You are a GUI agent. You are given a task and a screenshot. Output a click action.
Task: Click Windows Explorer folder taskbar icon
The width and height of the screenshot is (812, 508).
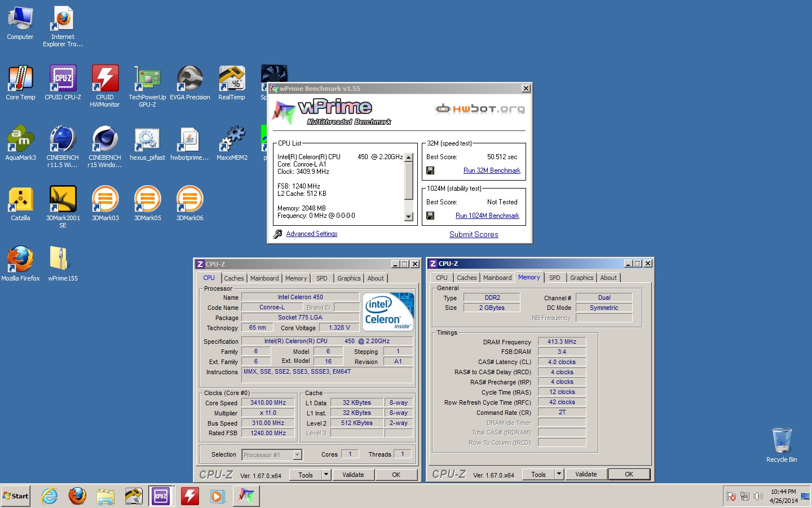coord(105,496)
